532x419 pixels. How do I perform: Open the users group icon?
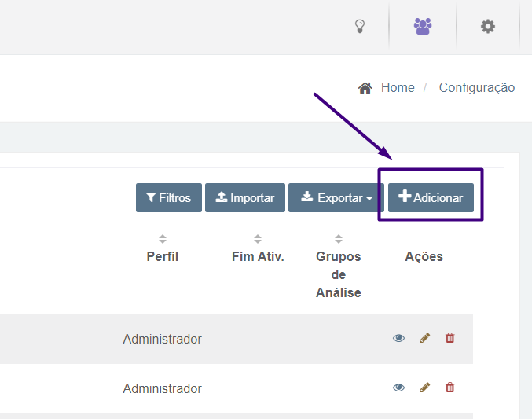(423, 26)
